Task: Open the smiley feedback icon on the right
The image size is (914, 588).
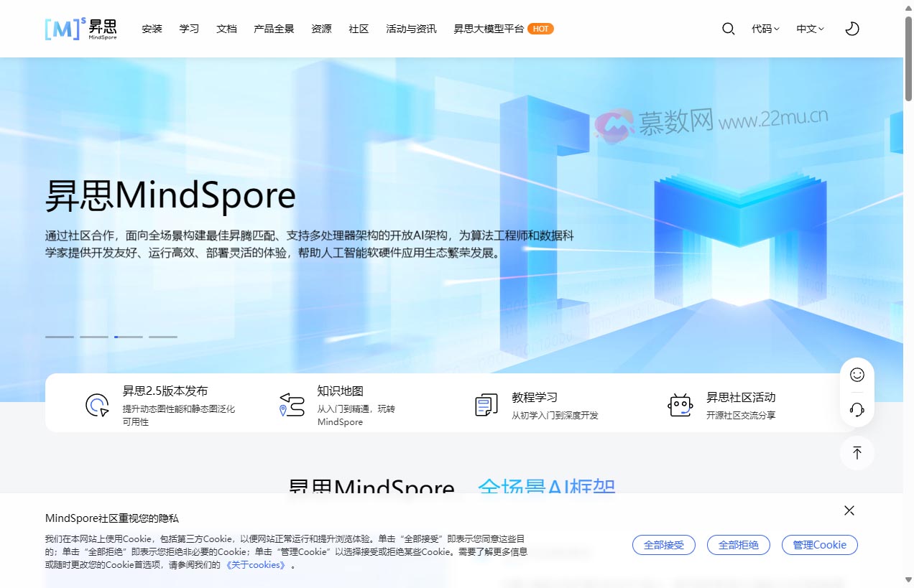Action: click(x=857, y=374)
